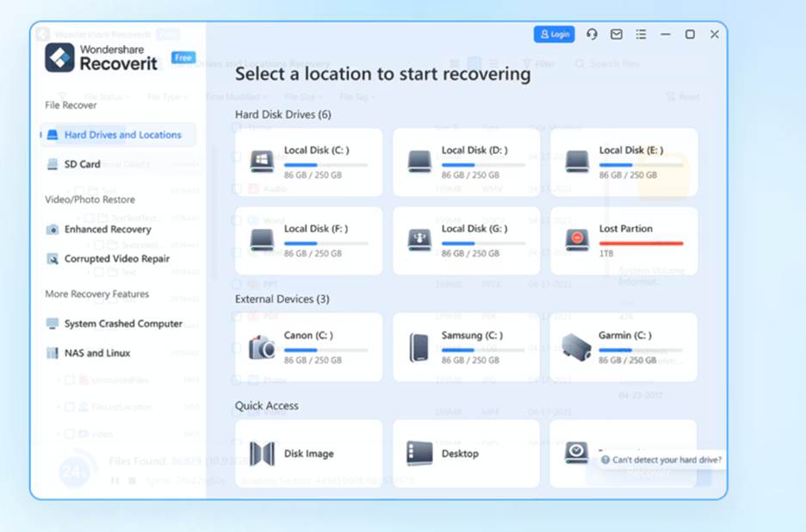The width and height of the screenshot is (806, 532).
Task: Click the red Lost Partition usage bar
Action: pyautogui.click(x=641, y=243)
